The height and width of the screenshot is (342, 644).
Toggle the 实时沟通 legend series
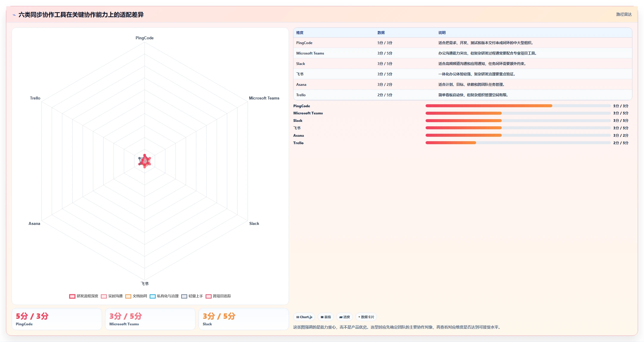(112, 296)
